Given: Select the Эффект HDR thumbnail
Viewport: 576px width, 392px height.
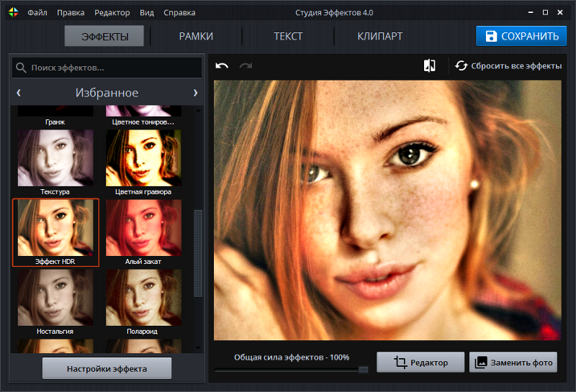Looking at the screenshot, I should click(55, 228).
